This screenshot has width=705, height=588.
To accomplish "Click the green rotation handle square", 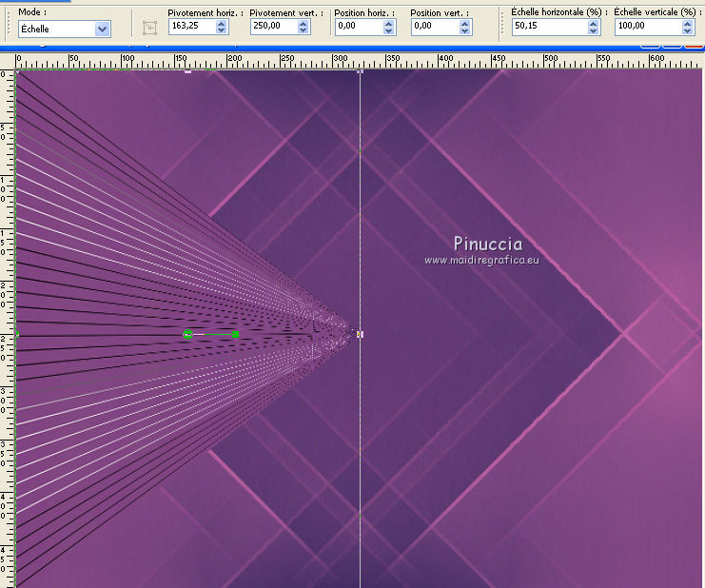I will point(235,334).
